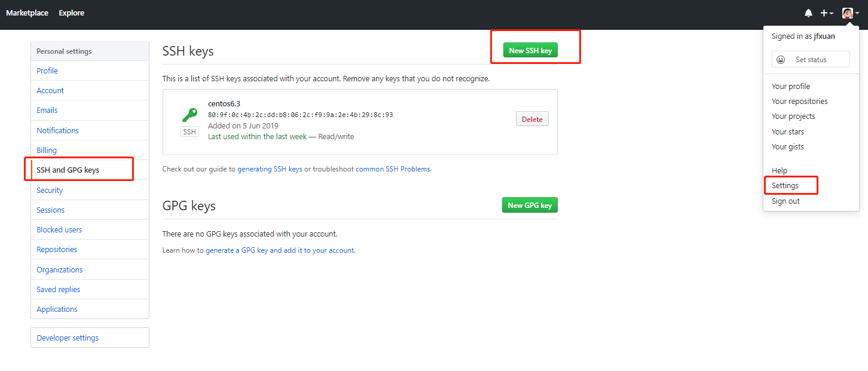
Task: Click the Last used within the last week text
Action: [257, 136]
